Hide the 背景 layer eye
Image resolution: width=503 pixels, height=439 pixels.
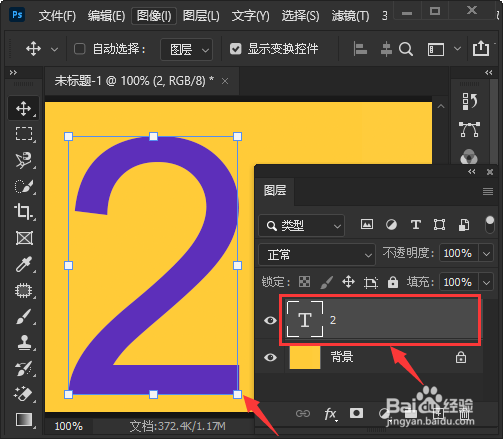click(270, 358)
